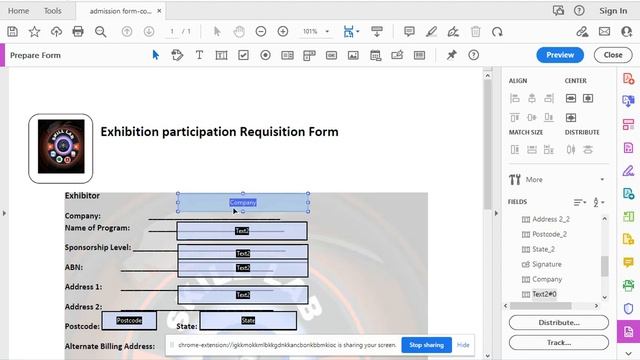Collapse the right pane arrow
Screen dimensions: 640x360
(x=496, y=213)
